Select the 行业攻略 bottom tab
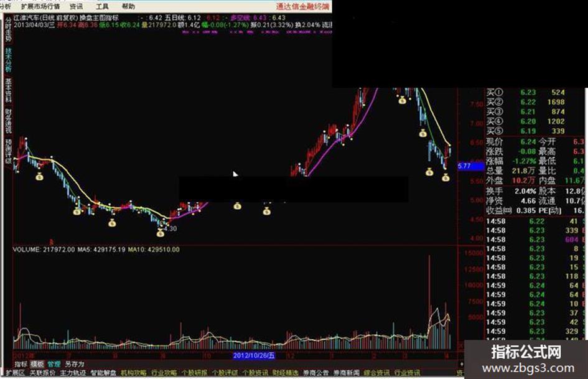Viewport: 588px width, 379px height. tap(164, 373)
